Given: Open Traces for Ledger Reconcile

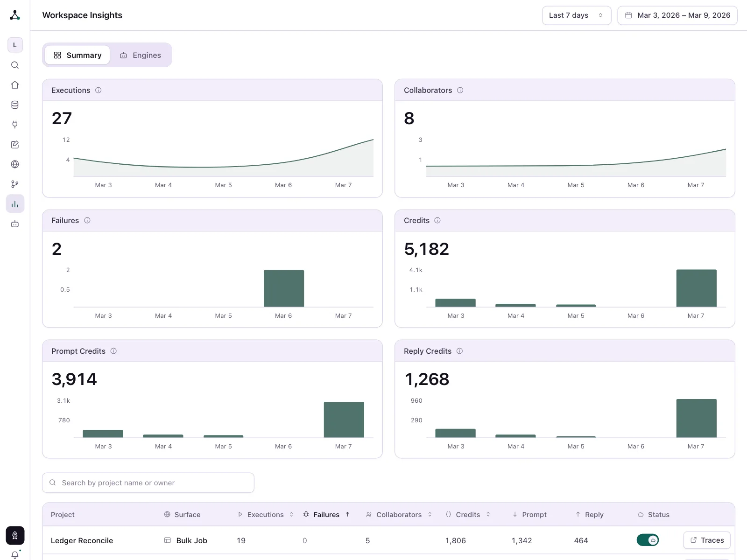Looking at the screenshot, I should click(x=707, y=540).
